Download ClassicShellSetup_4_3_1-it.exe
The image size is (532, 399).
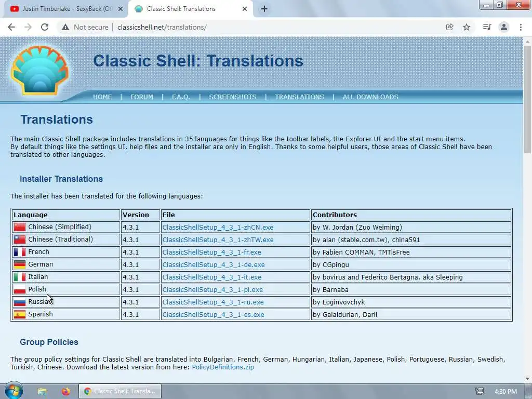click(212, 277)
